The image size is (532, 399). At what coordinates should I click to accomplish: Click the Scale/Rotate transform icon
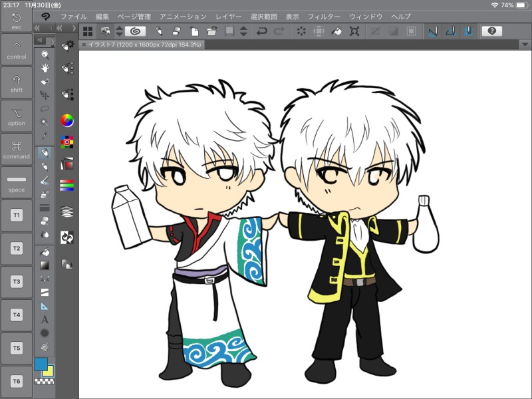pos(354,31)
